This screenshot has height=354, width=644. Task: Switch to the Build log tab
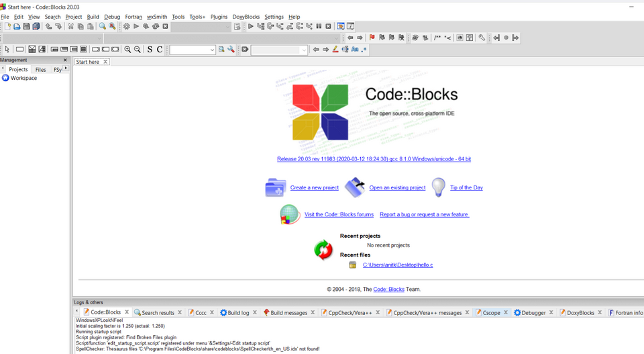pyautogui.click(x=238, y=312)
